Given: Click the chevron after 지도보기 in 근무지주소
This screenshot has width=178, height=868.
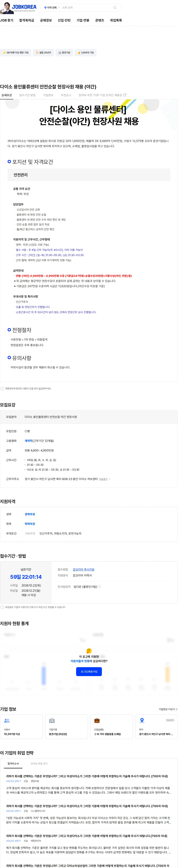Looking at the screenshot, I should pos(110,479).
